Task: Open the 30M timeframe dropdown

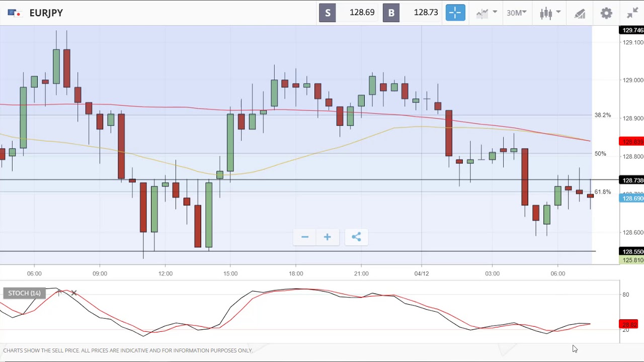Action: coord(516,13)
